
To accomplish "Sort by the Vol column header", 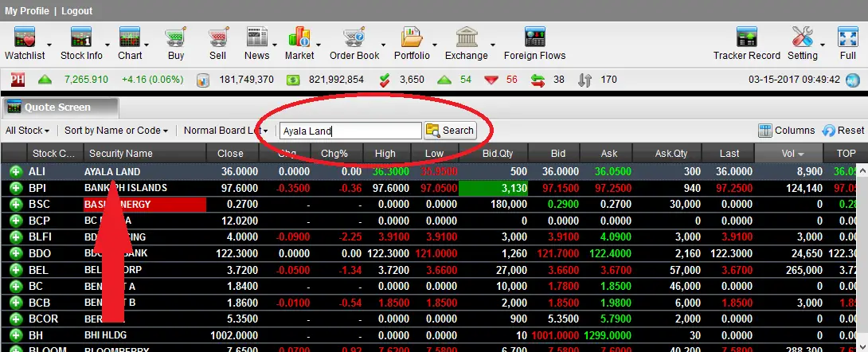I will (788, 154).
